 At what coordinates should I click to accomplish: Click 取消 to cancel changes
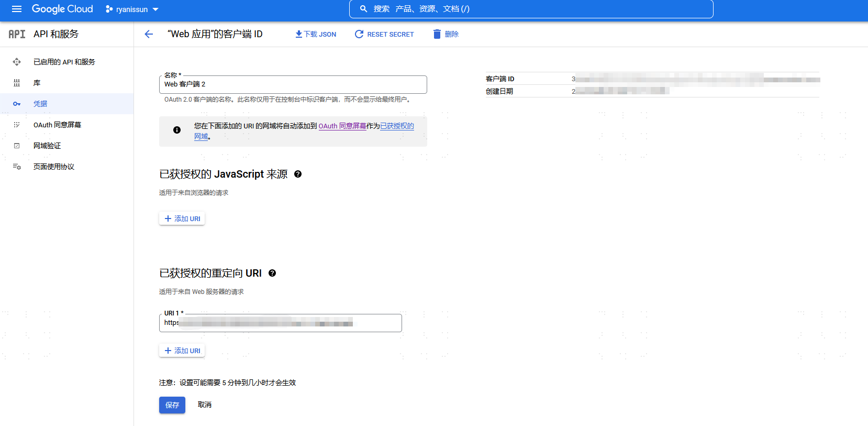pos(205,405)
